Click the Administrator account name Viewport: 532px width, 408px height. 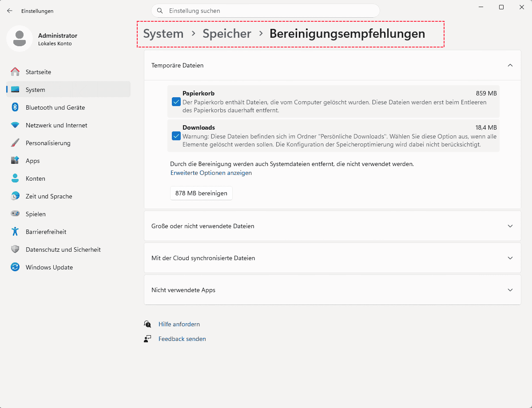pyautogui.click(x=58, y=36)
